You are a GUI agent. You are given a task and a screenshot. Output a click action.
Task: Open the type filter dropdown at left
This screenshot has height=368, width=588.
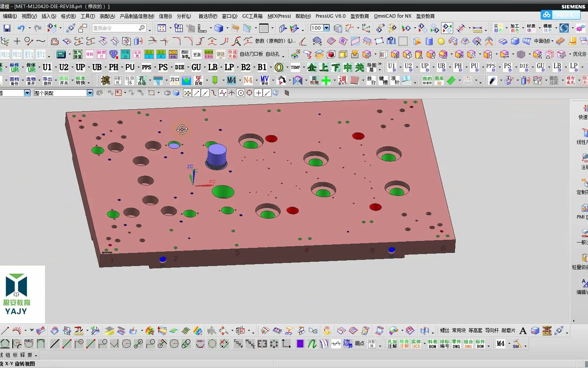tap(27, 93)
